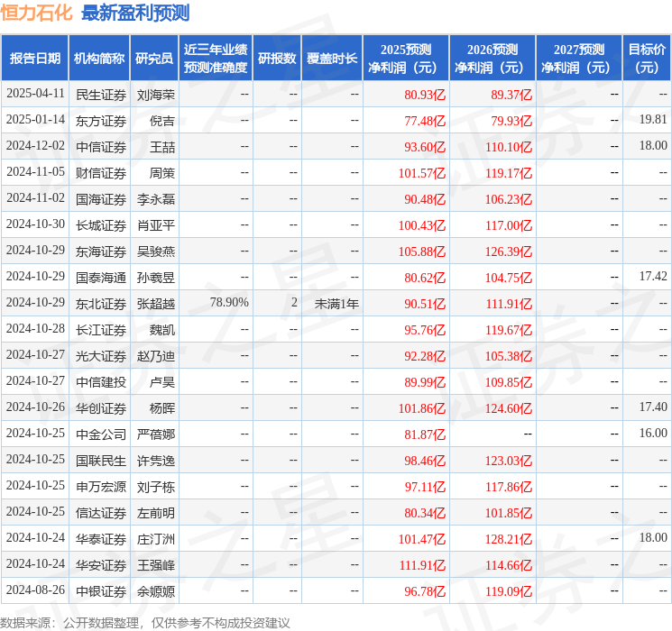
Task: Click 81.87亿 profit value
Action: point(425,434)
